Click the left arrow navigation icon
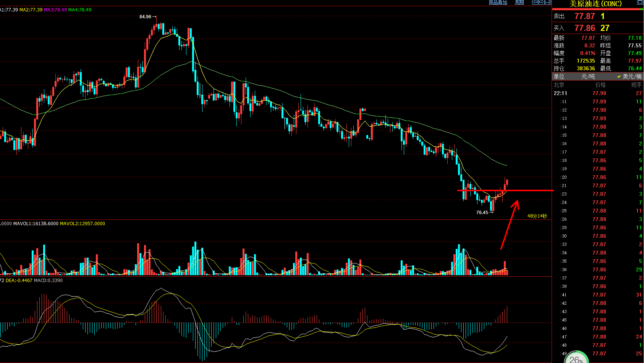This screenshot has height=363, width=644. pos(535,2)
